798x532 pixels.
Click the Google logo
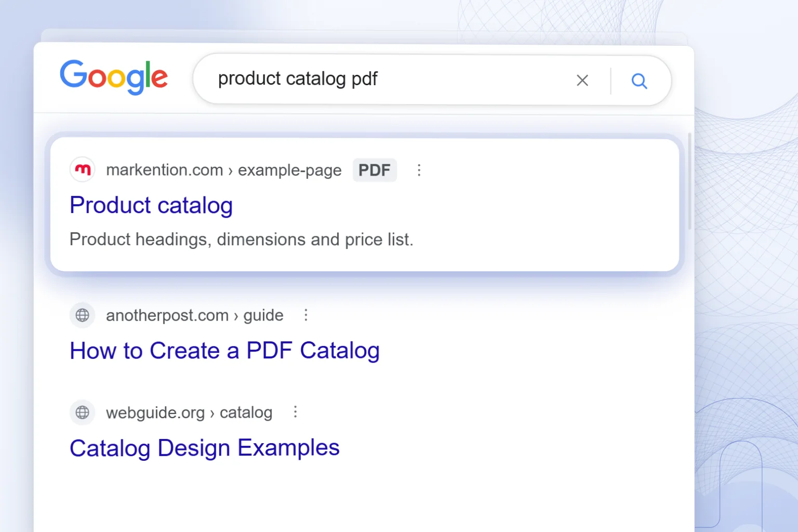coord(114,77)
